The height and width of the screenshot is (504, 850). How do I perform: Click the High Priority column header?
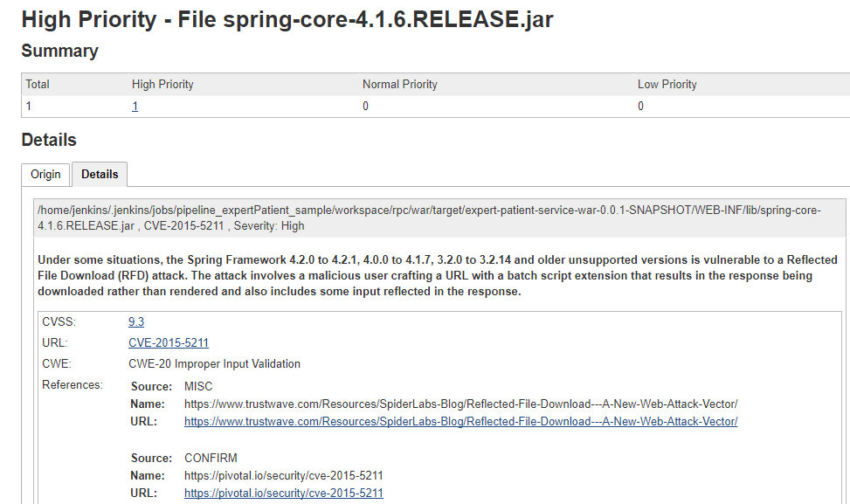162,85
